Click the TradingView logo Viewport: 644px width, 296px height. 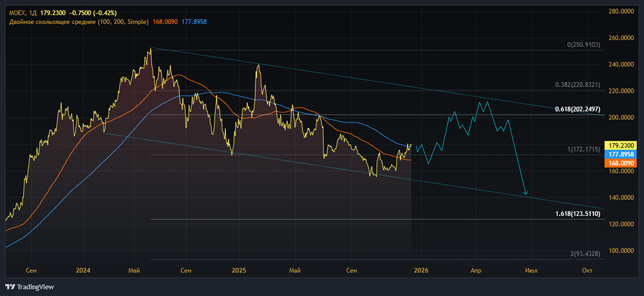29,287
